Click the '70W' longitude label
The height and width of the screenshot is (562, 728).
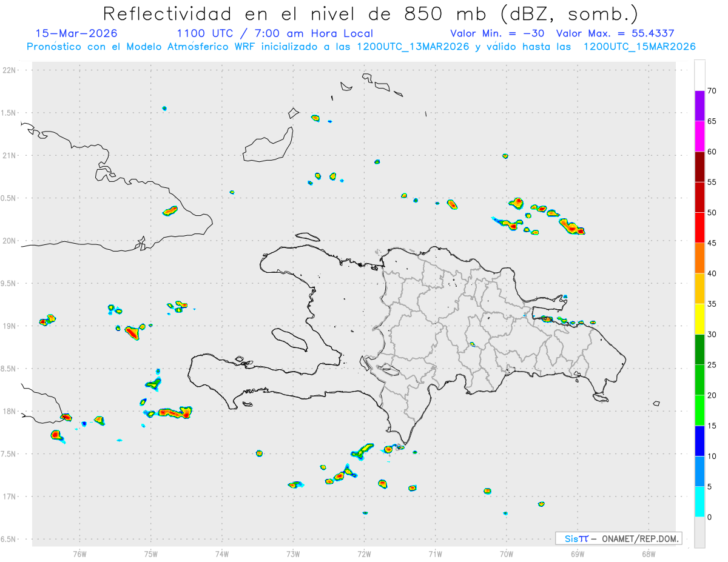tap(506, 553)
